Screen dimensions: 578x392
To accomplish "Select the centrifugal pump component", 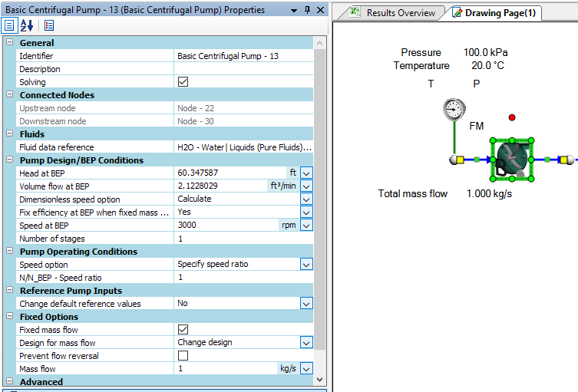I will [510, 160].
